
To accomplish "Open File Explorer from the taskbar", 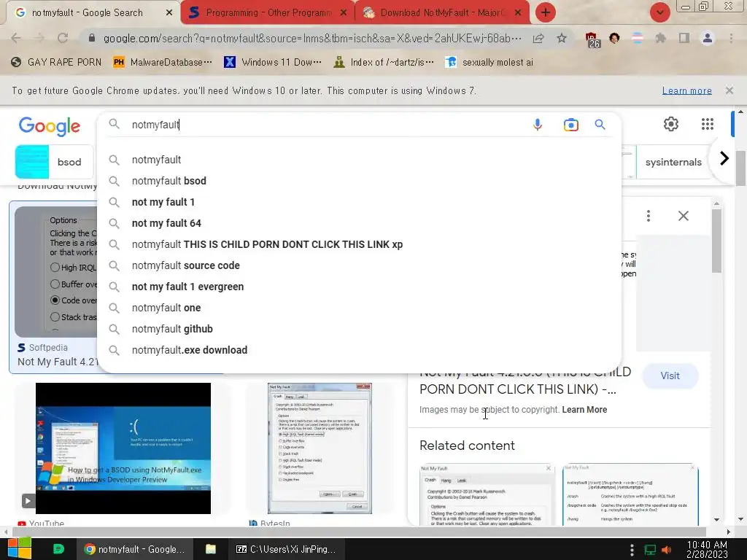I will pos(211,549).
